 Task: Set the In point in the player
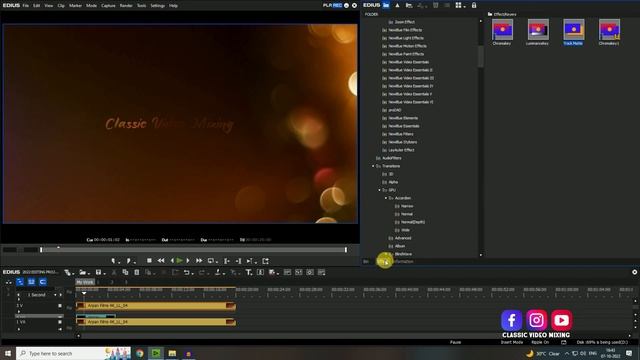113,260
